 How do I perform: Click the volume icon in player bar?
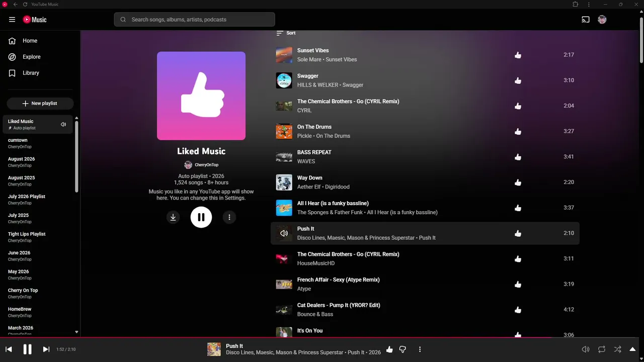tap(586, 349)
